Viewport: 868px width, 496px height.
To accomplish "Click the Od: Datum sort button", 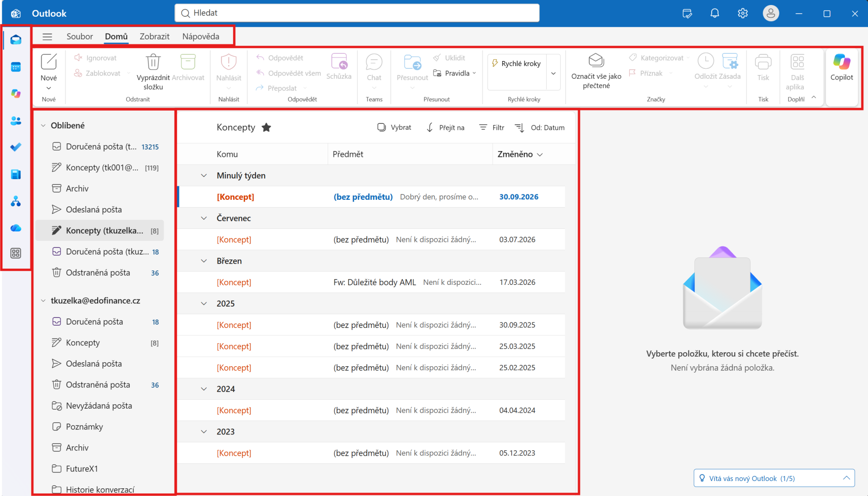I will (540, 128).
